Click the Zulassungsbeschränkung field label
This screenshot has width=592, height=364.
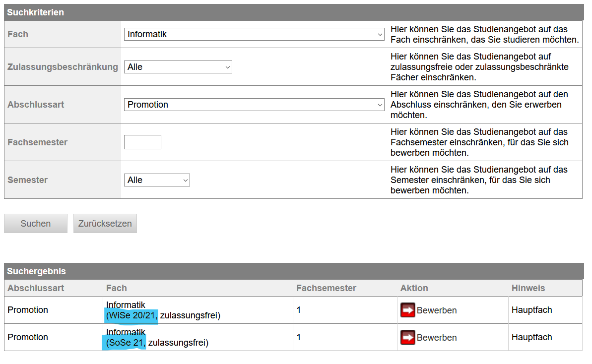click(63, 67)
